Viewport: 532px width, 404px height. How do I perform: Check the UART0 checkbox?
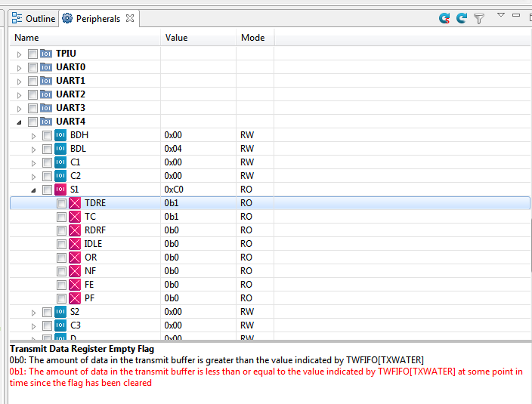tap(32, 67)
